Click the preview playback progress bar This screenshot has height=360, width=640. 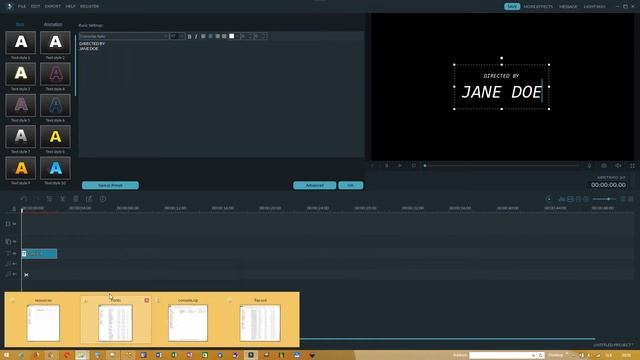coord(502,166)
